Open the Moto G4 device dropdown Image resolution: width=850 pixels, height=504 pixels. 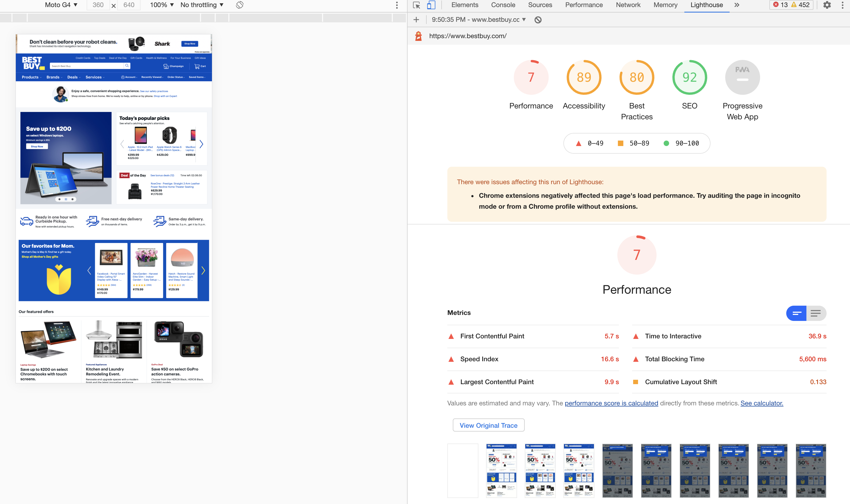(x=61, y=5)
